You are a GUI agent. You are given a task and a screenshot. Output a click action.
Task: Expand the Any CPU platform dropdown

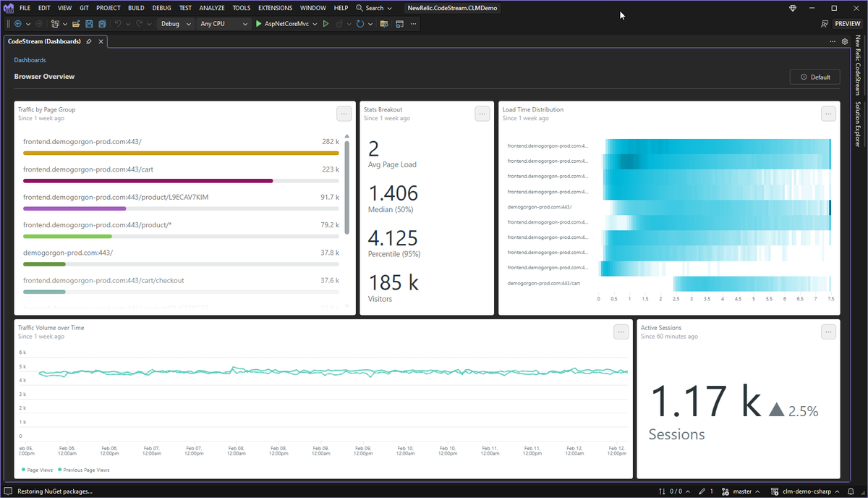(224, 24)
